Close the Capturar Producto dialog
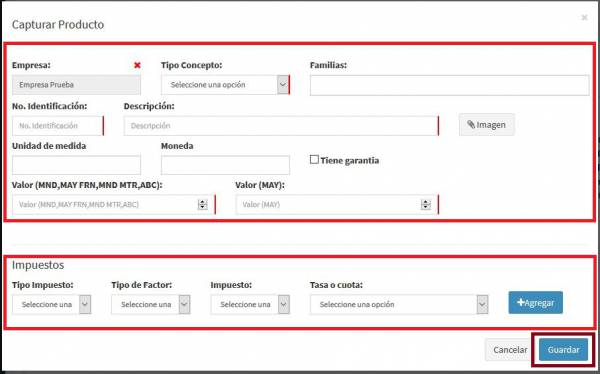Viewport: 600px width, 374px height. tap(584, 18)
